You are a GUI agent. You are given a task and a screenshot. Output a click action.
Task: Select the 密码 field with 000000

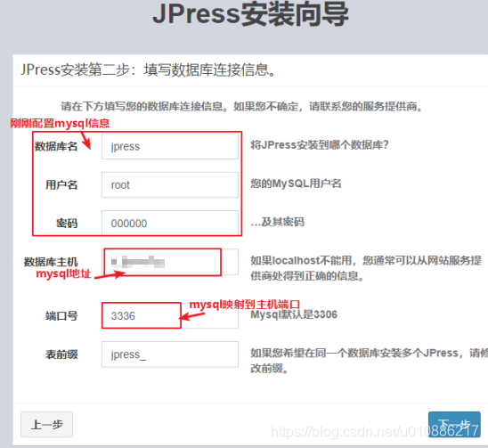click(x=170, y=224)
